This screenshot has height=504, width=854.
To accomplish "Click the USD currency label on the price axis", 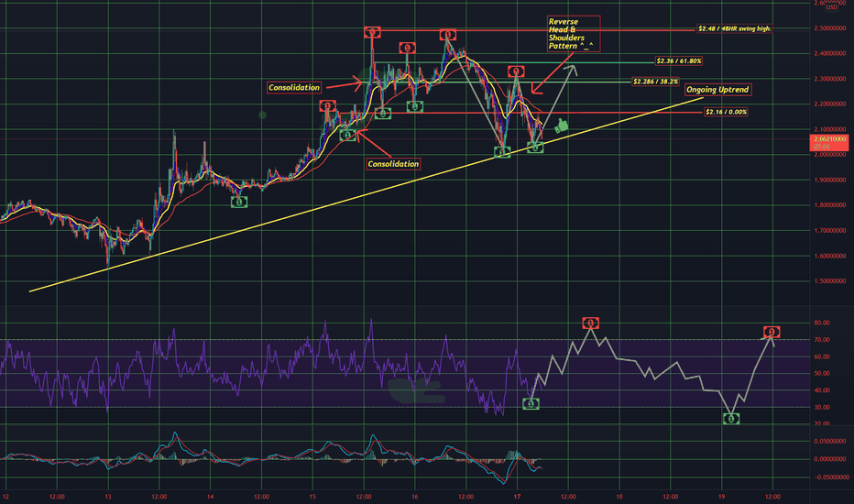I will (x=832, y=7).
